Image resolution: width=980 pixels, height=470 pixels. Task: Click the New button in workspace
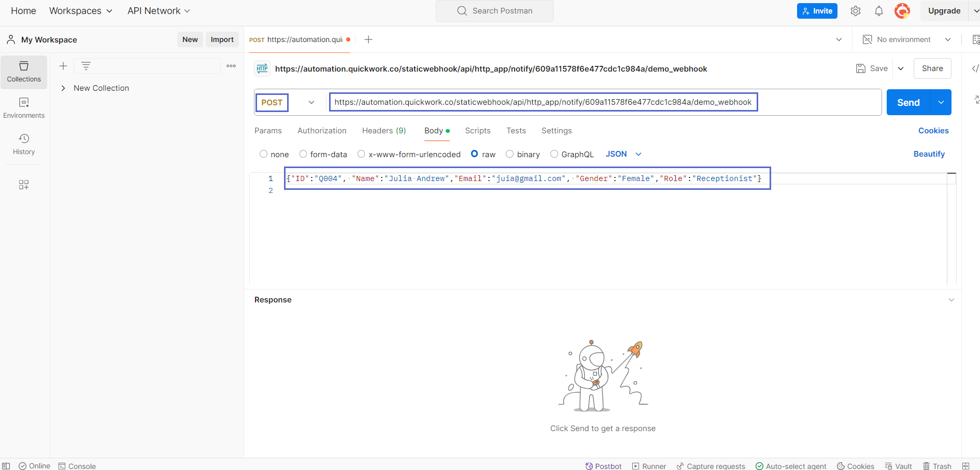pos(190,39)
